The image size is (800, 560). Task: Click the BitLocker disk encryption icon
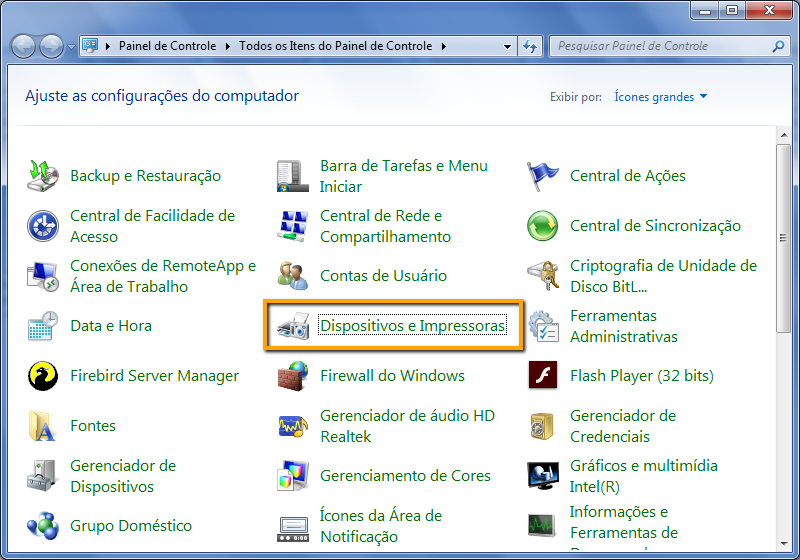point(542,276)
